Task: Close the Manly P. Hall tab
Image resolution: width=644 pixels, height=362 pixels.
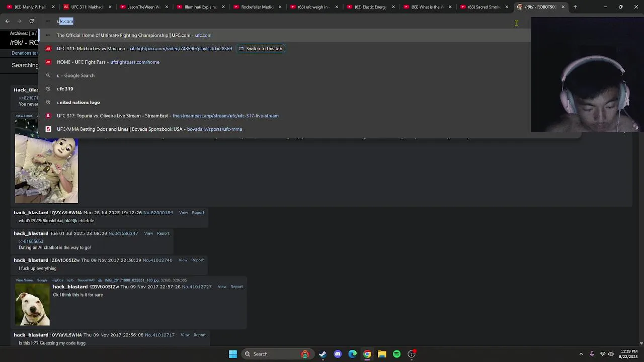Action: [x=53, y=7]
